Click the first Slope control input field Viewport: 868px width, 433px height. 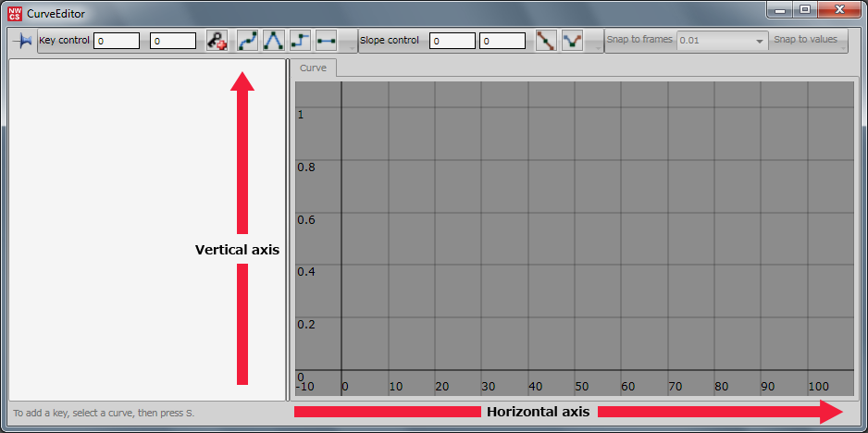(453, 41)
